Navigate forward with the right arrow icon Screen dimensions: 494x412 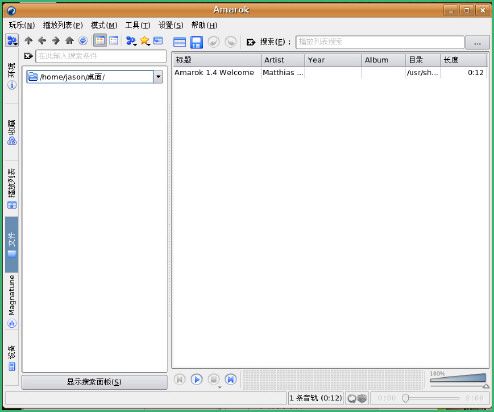(56, 41)
